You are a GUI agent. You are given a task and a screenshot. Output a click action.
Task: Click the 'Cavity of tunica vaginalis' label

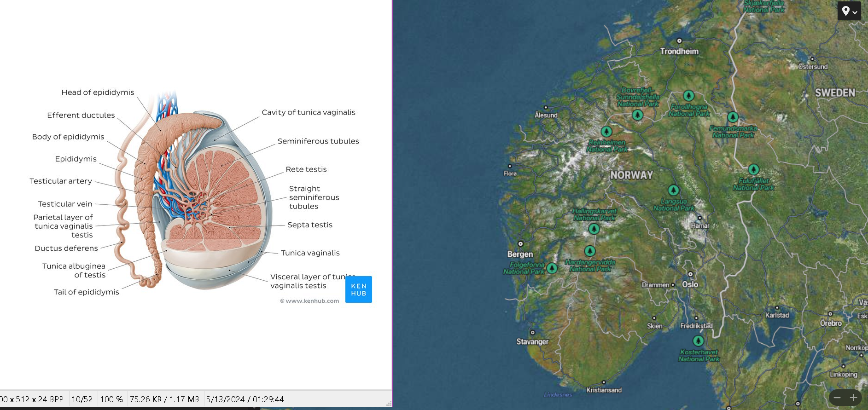[309, 112]
